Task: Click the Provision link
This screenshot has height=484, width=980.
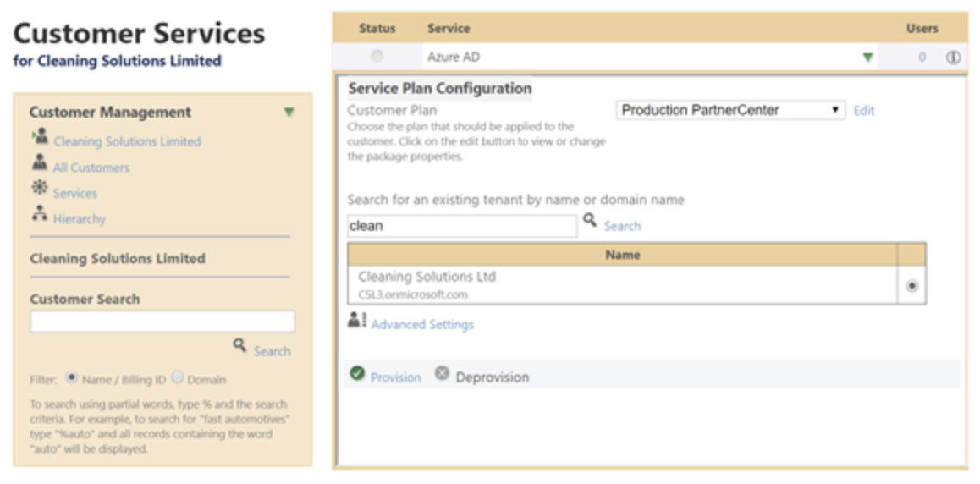Action: coord(395,378)
